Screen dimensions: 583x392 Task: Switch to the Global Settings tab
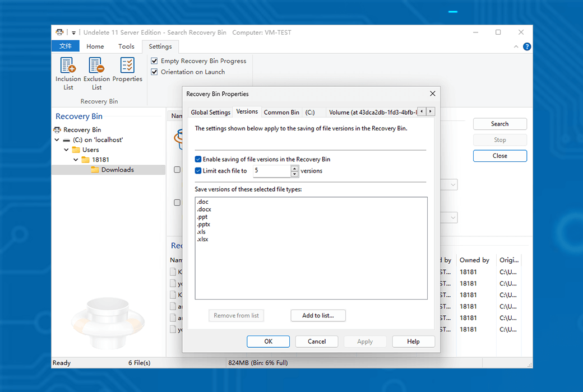point(210,112)
